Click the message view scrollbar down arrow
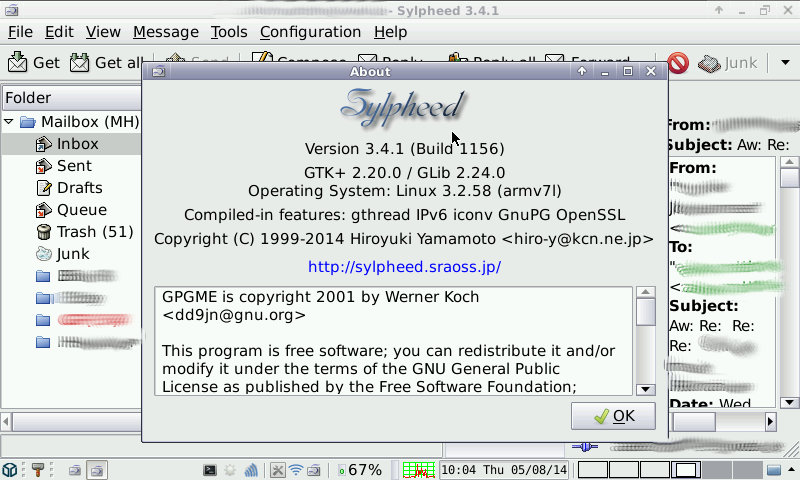Image resolution: width=800 pixels, height=480 pixels. [x=789, y=402]
